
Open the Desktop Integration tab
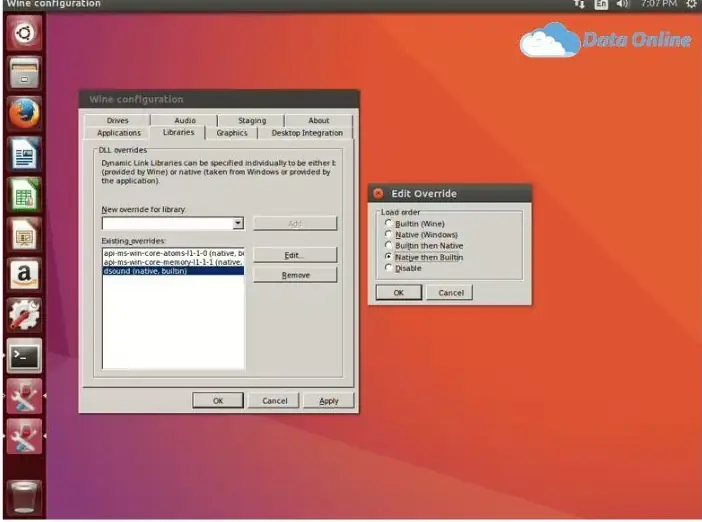[307, 133]
